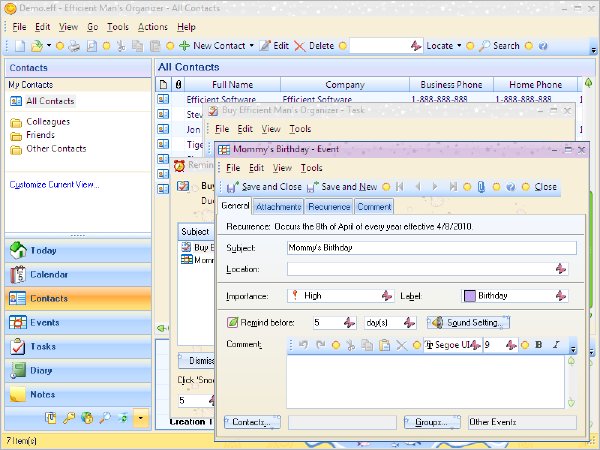Open the Diary section in navigation pane

(78, 371)
